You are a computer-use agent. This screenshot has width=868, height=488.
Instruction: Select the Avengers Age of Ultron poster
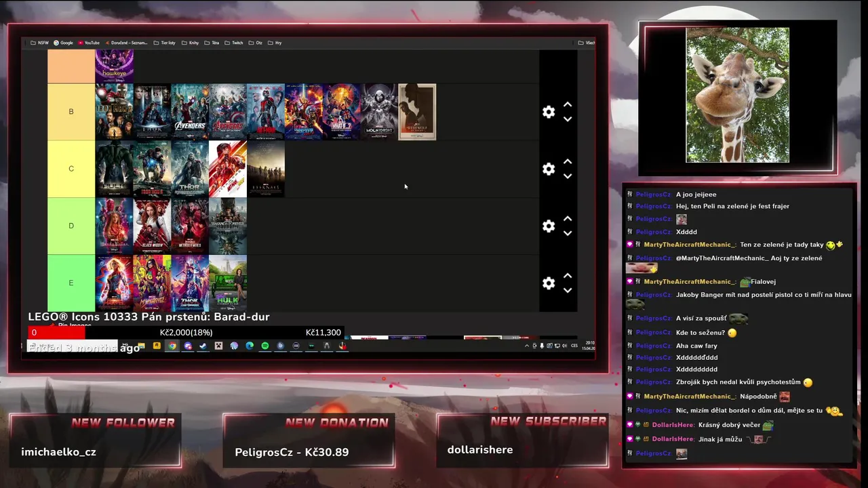[x=228, y=112]
